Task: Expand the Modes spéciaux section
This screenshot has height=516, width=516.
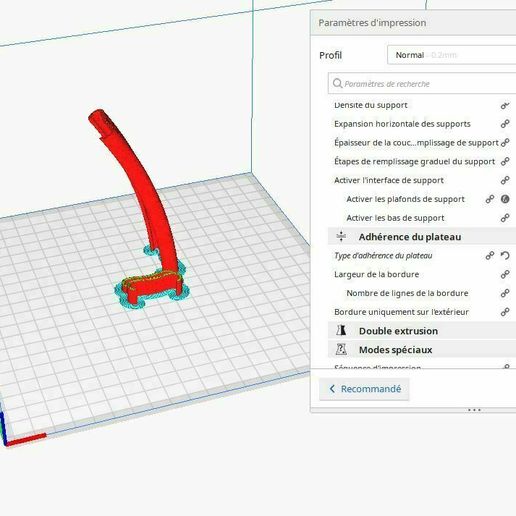Action: tap(422, 349)
